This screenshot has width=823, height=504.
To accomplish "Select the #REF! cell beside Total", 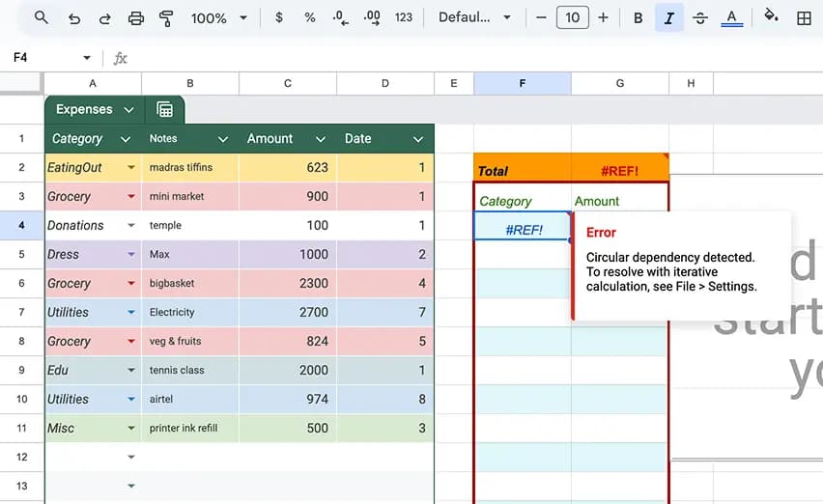I will click(620, 168).
